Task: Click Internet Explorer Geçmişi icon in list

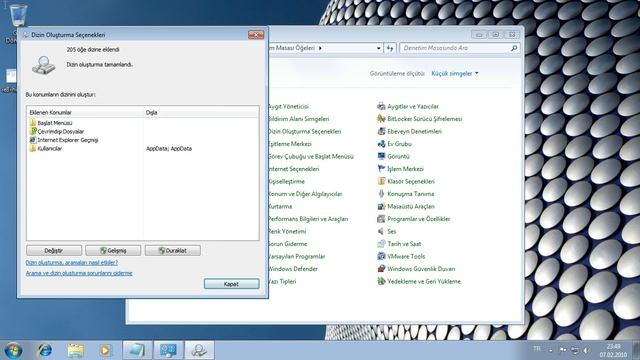Action: coord(33,140)
